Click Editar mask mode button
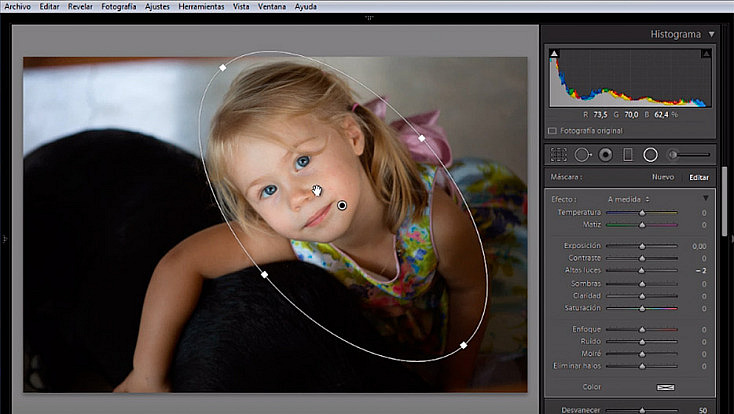Screen dimensions: 734x414 699,177
